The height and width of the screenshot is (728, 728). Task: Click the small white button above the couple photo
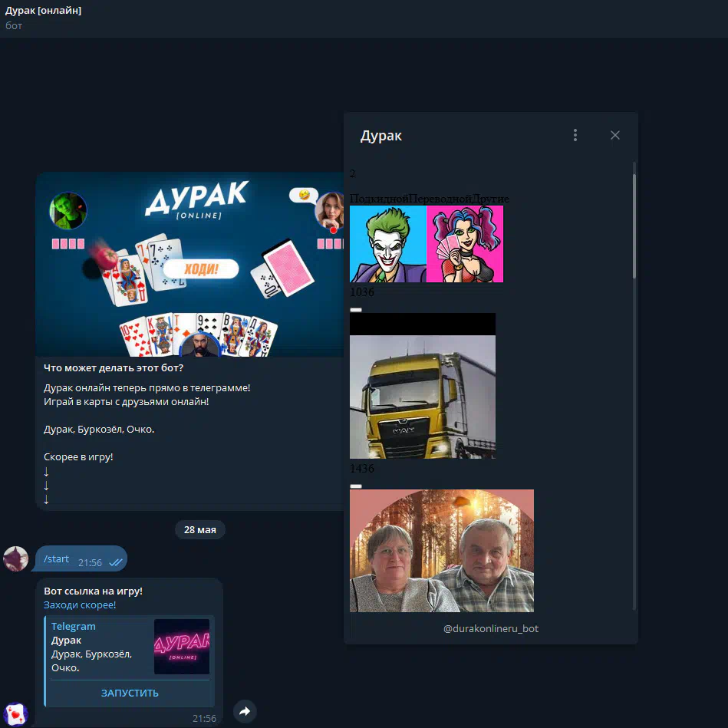pyautogui.click(x=356, y=486)
